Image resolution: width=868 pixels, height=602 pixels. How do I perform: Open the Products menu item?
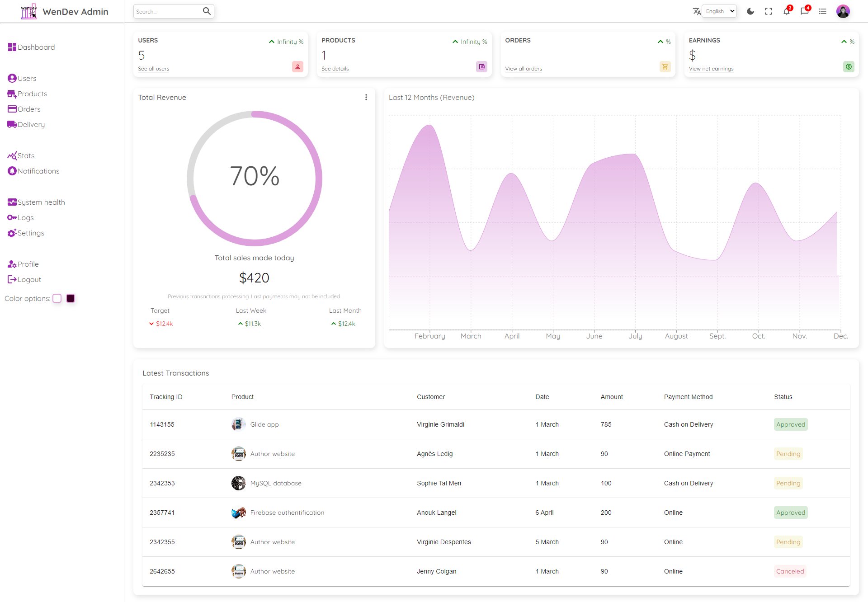pos(32,93)
